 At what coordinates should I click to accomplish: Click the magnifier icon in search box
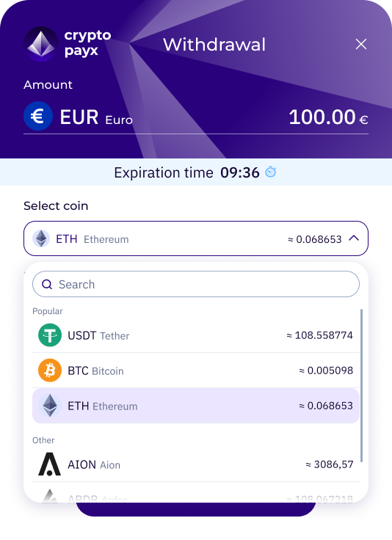click(47, 285)
